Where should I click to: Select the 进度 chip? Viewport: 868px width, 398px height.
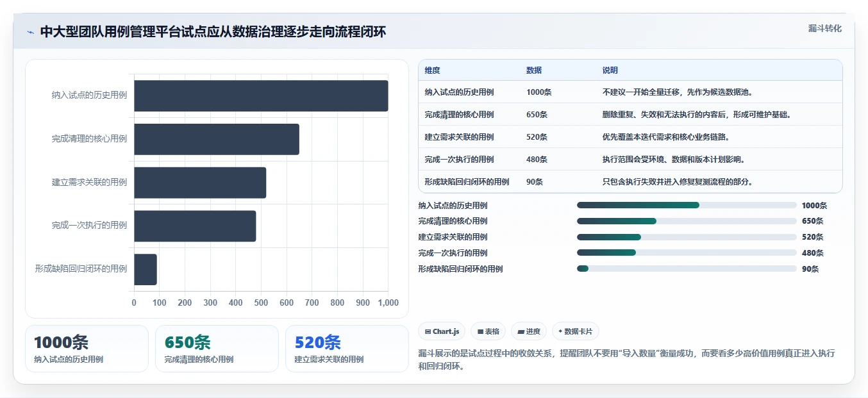point(529,331)
